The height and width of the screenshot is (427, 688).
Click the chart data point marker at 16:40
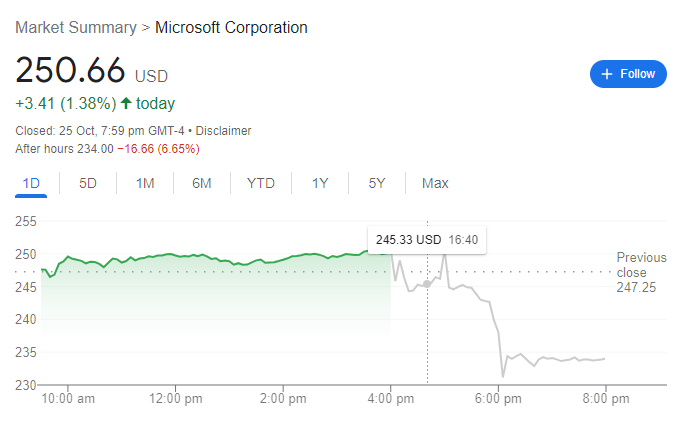click(427, 284)
